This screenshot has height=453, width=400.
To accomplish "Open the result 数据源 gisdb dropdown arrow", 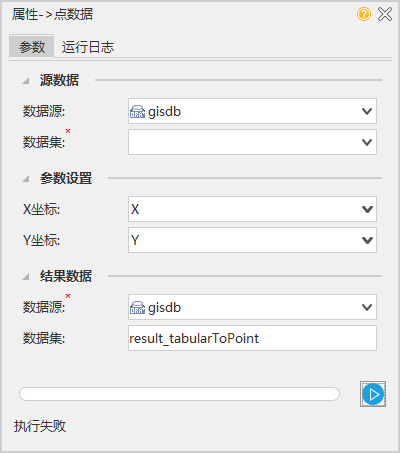I will pyautogui.click(x=367, y=307).
